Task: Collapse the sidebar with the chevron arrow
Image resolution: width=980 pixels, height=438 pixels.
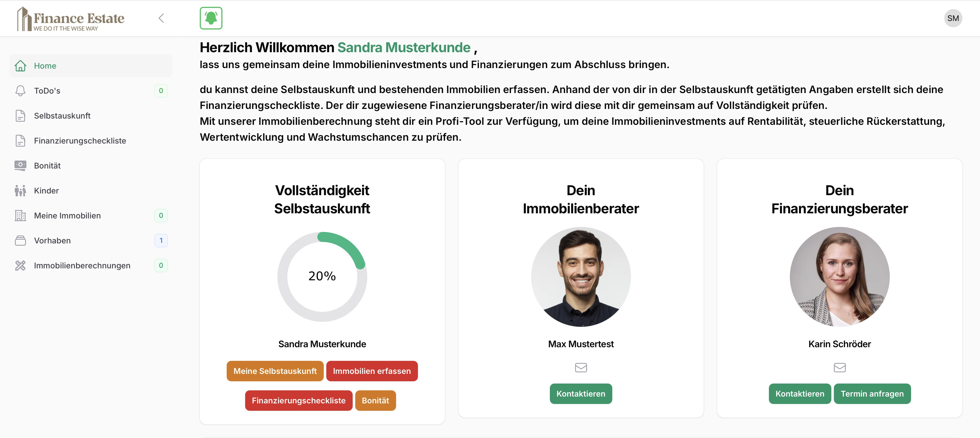Action: (161, 18)
